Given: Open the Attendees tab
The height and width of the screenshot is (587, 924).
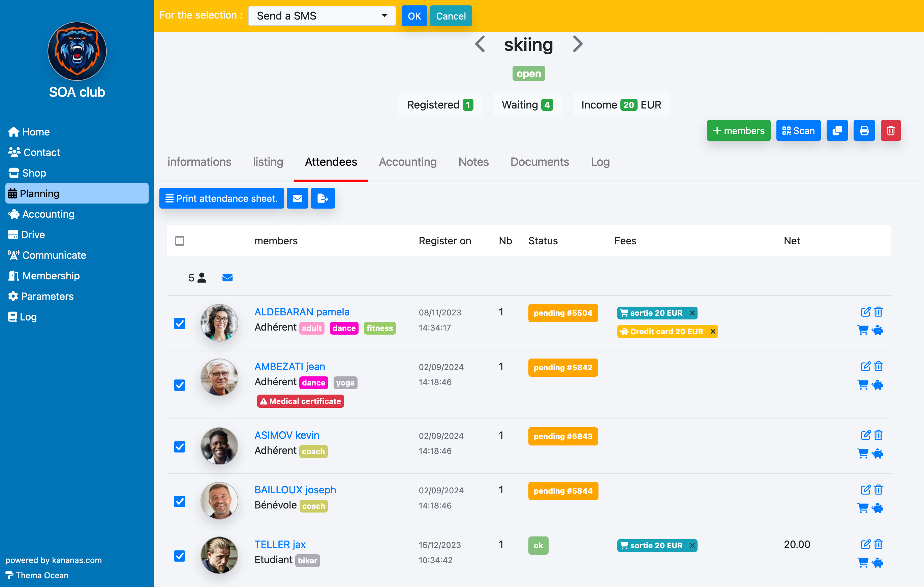Looking at the screenshot, I should (x=331, y=161).
